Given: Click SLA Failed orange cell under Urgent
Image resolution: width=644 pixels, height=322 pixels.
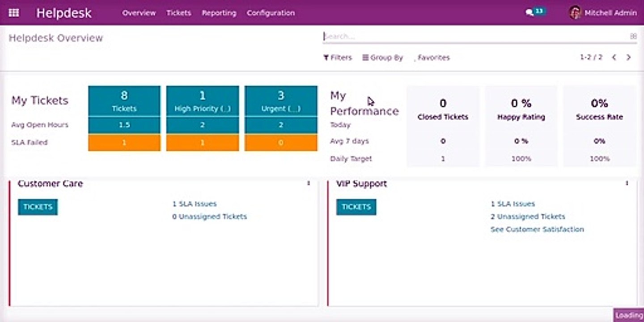Looking at the screenshot, I should [281, 143].
